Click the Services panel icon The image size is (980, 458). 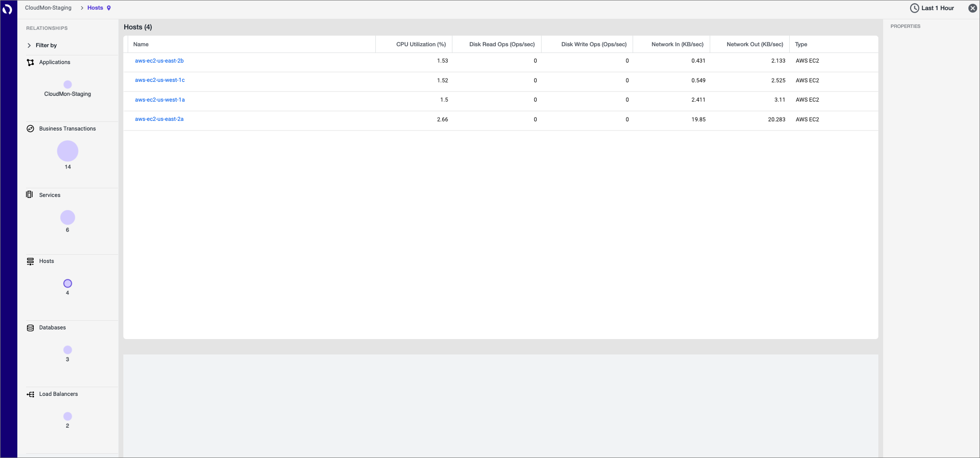click(29, 195)
